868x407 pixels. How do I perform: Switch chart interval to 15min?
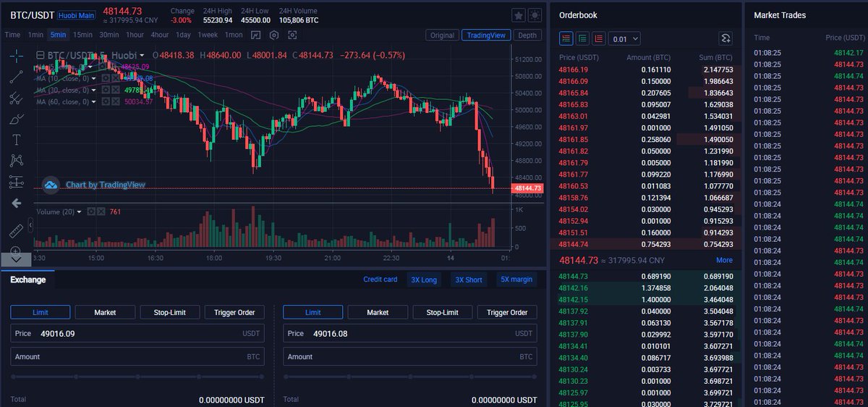click(x=82, y=35)
